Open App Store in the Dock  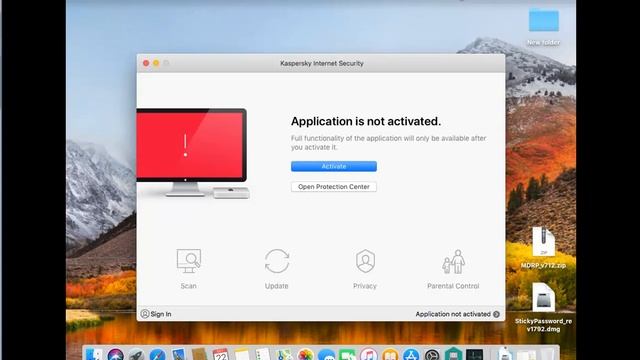[x=411, y=354]
